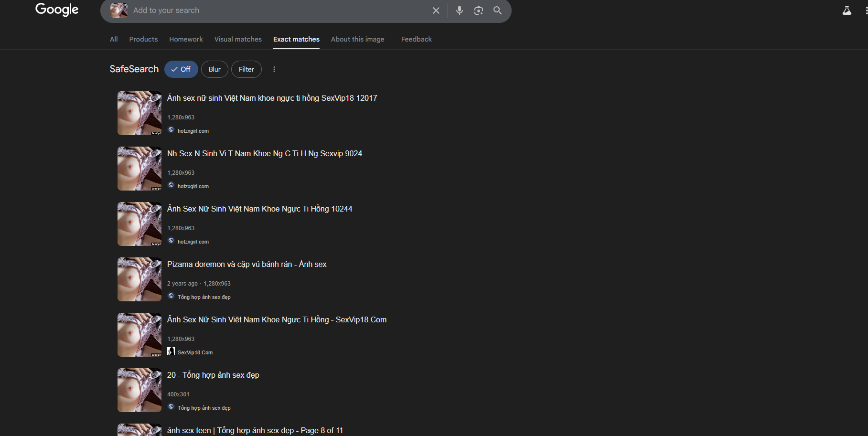Set SafeSearch to Off
The height and width of the screenshot is (436, 868).
[x=181, y=69]
